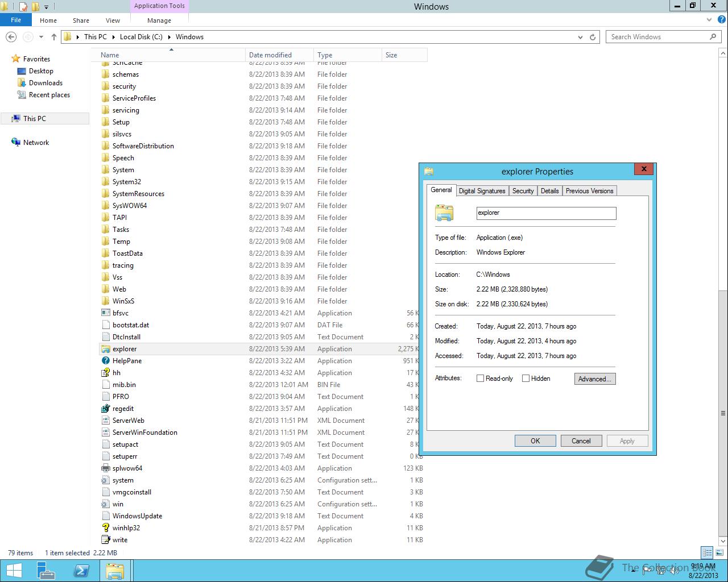Open the Windows Start button
728x582 pixels.
14,571
